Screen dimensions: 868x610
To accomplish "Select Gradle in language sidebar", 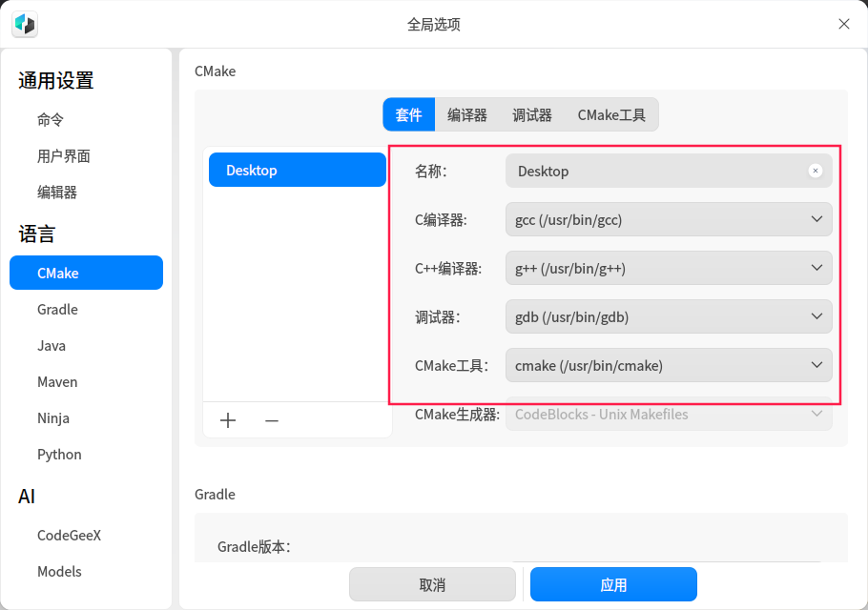I will point(87,309).
